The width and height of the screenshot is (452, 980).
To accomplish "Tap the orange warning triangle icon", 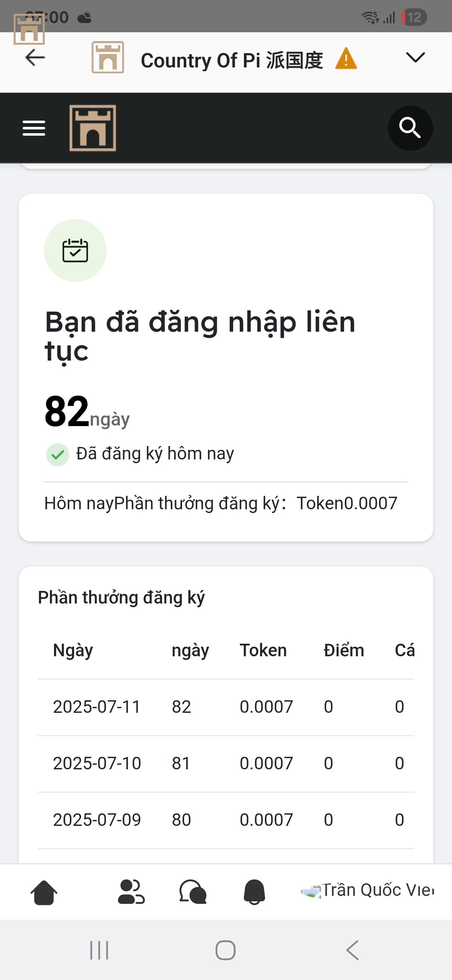I will point(346,59).
